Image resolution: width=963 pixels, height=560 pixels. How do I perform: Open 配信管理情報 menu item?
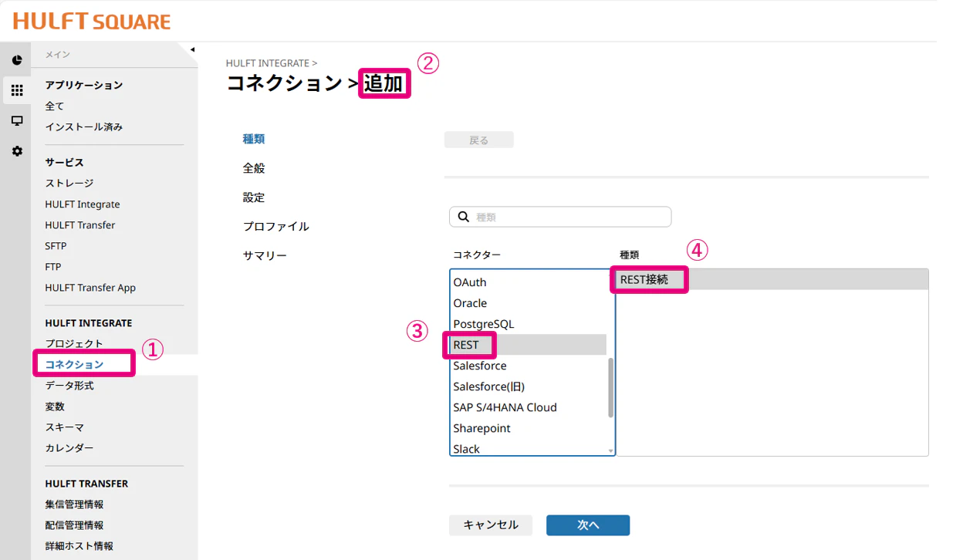[74, 525]
